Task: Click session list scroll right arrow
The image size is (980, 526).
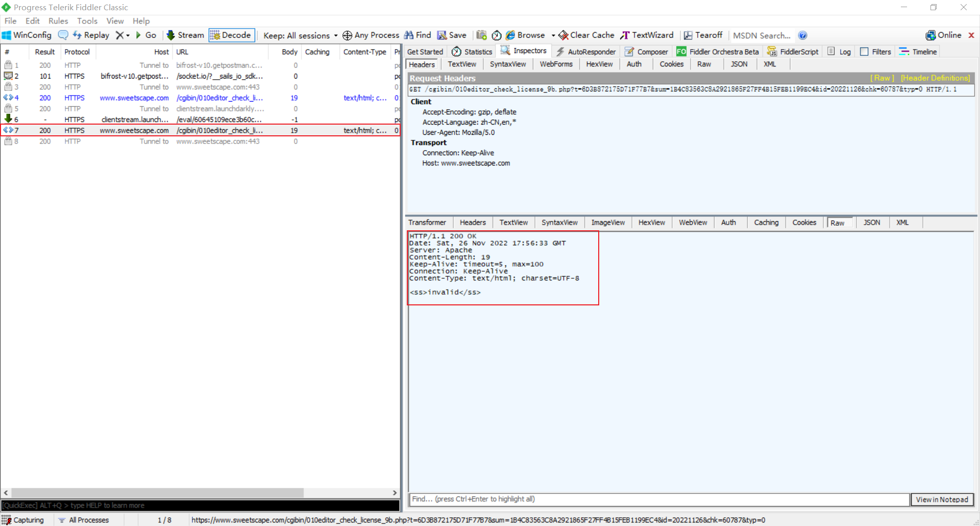Action: pyautogui.click(x=395, y=493)
